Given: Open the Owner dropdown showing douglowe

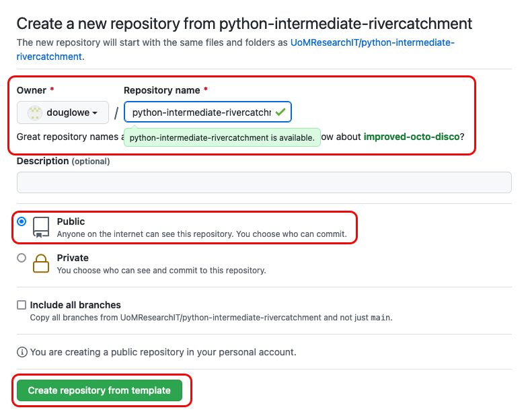Looking at the screenshot, I should pyautogui.click(x=63, y=112).
